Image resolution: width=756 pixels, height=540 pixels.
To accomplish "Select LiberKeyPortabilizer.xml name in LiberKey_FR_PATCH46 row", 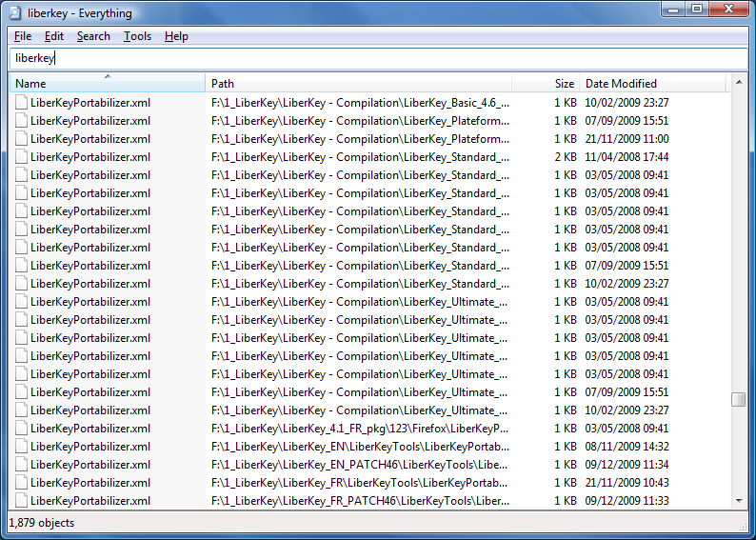I will (x=90, y=501).
